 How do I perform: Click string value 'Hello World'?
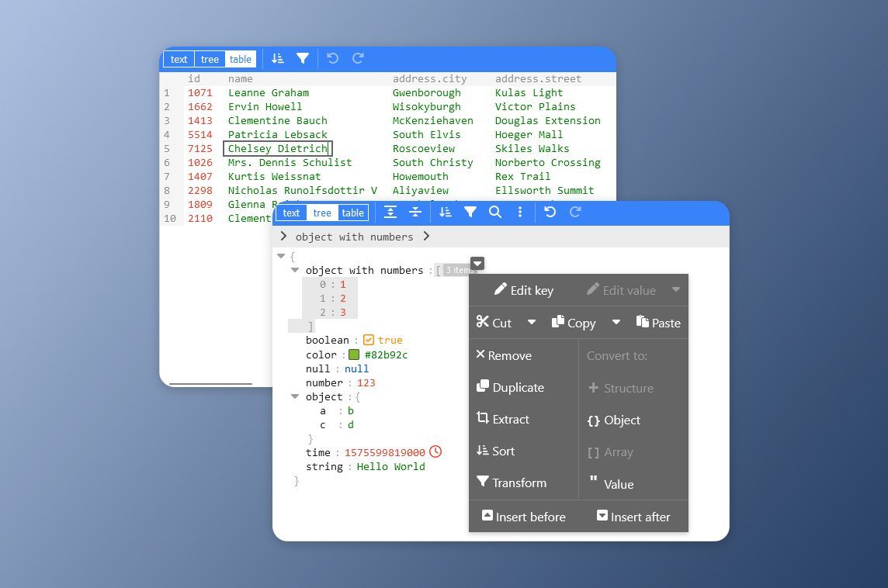(x=390, y=466)
